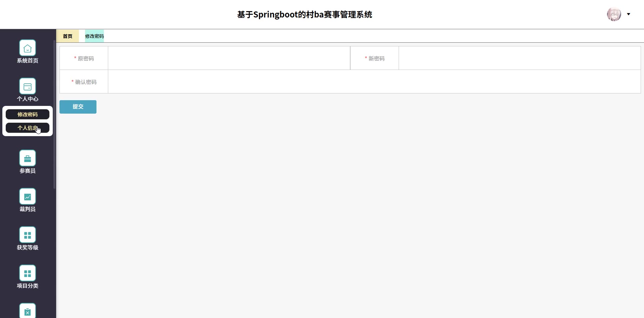Switch to the 修改密码 tab
Screen dimensions: 644x318
click(94, 36)
